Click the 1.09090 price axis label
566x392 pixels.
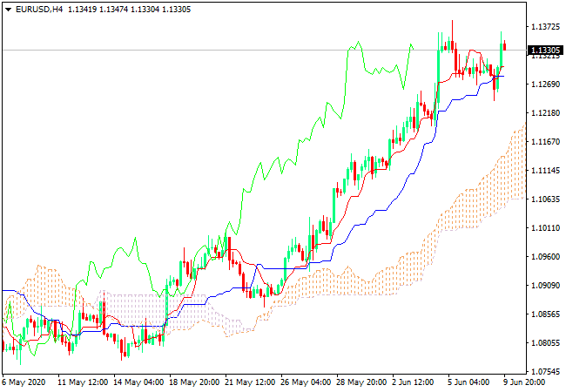(545, 285)
